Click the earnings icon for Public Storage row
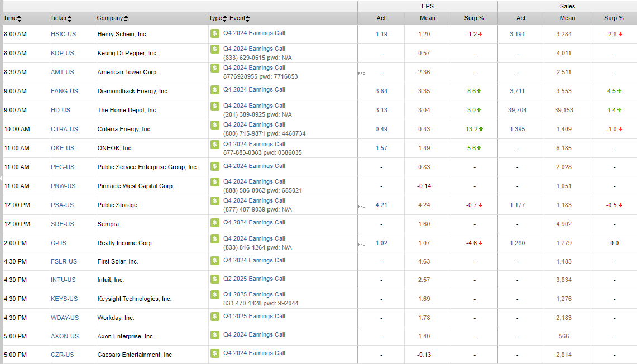The height and width of the screenshot is (364, 637). 215,200
